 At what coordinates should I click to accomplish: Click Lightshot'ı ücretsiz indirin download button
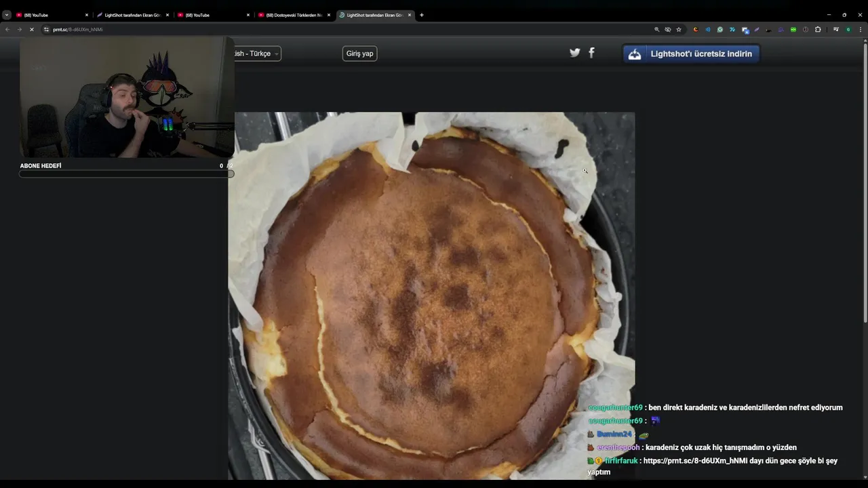pos(691,54)
